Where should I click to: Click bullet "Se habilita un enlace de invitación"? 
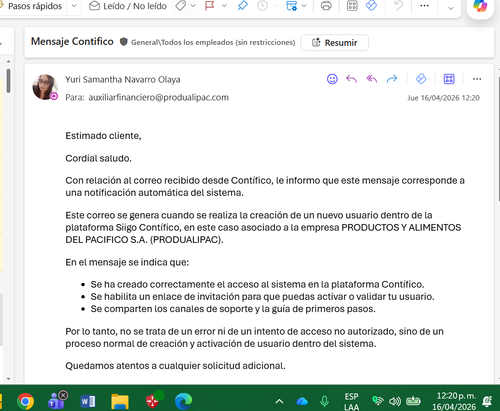tap(262, 297)
